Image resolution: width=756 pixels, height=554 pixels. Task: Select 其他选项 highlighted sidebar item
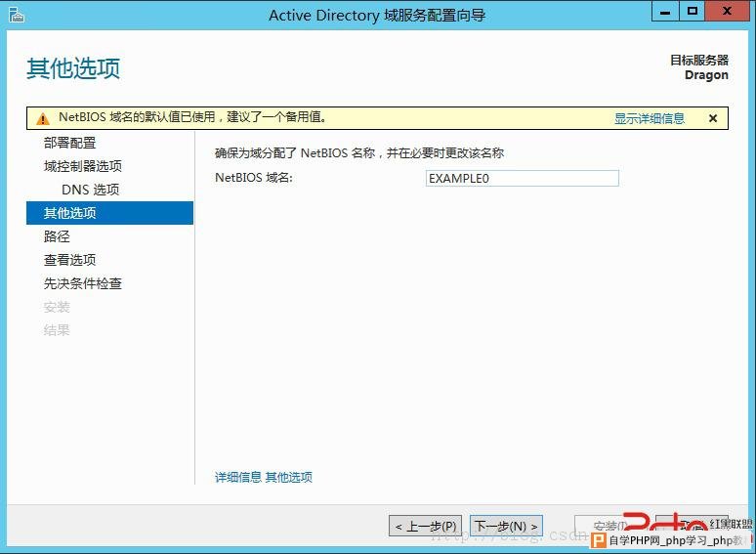(x=110, y=213)
